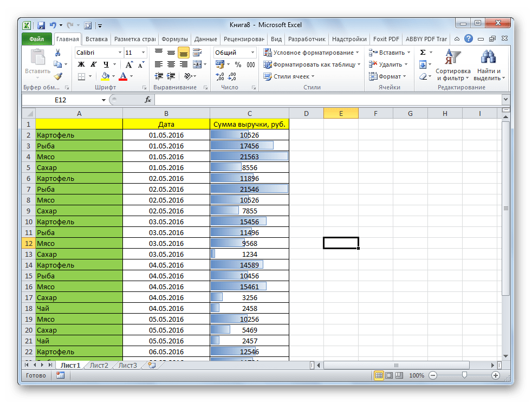Open Sort and Filter (Сортировка и фильтр)
Image resolution: width=532 pixels, height=403 pixels.
tap(453, 65)
